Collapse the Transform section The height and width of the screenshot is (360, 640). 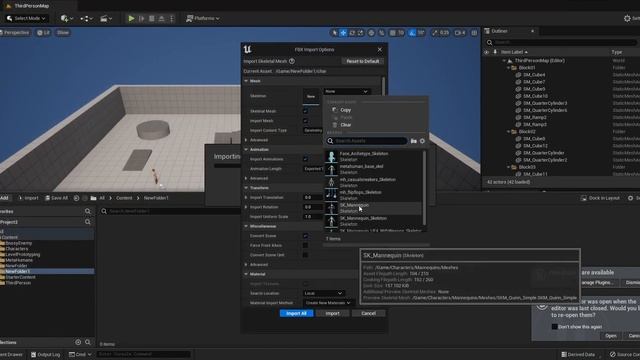(246, 188)
